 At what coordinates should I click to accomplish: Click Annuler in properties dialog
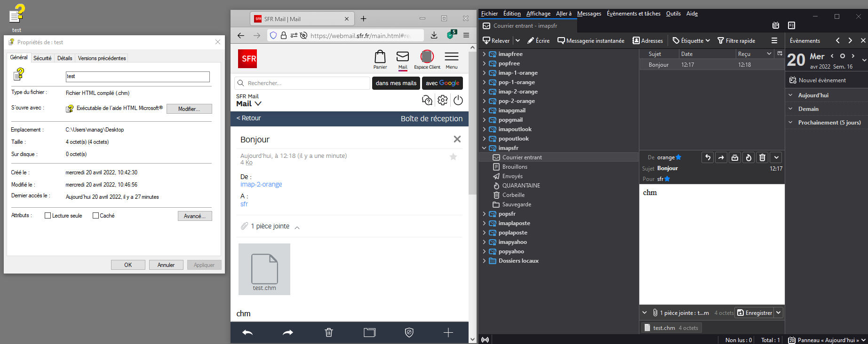pyautogui.click(x=166, y=265)
